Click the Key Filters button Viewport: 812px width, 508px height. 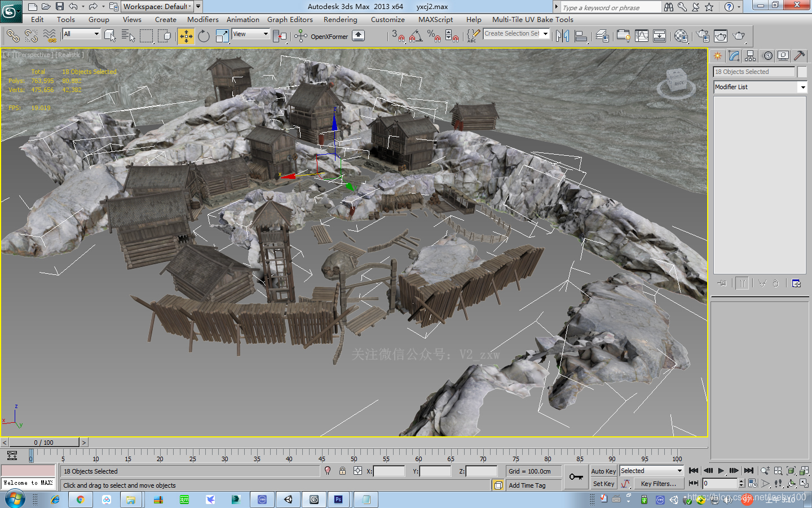[658, 484]
